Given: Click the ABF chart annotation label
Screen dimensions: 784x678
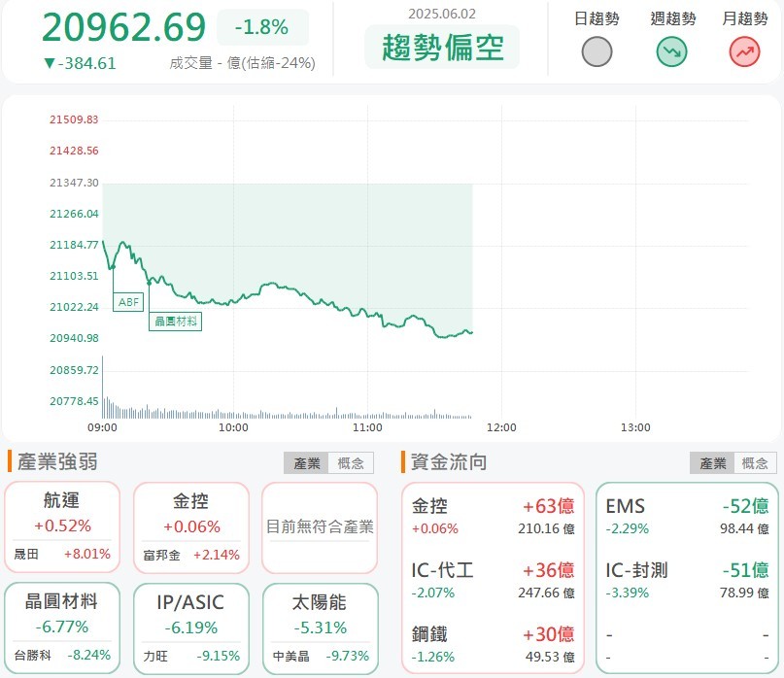Looking at the screenshot, I should point(128,302).
